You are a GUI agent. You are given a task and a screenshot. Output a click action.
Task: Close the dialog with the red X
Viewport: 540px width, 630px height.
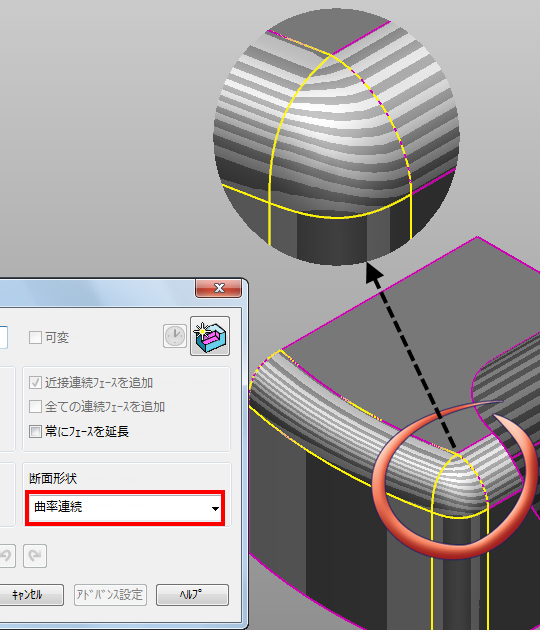click(x=219, y=288)
